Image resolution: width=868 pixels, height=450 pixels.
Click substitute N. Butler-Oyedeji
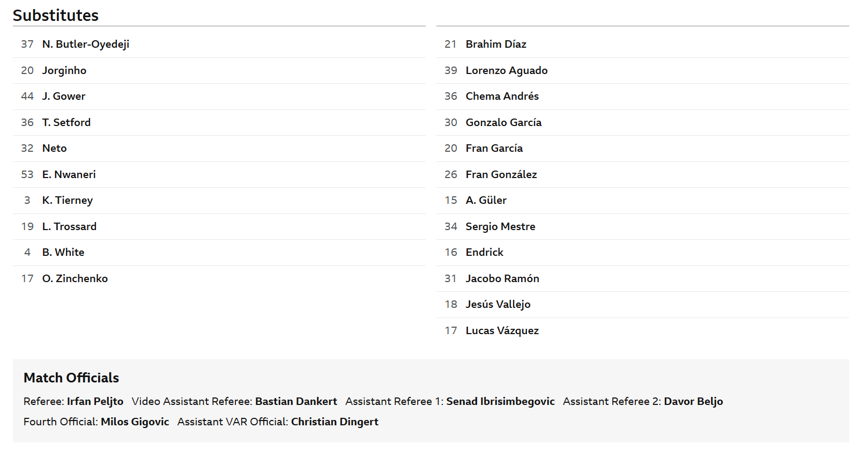(x=86, y=45)
